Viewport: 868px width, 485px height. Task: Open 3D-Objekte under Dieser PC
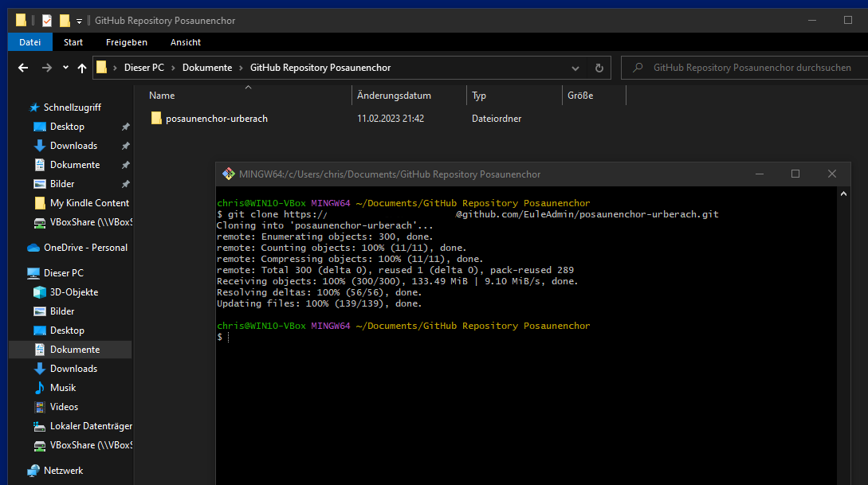pos(73,292)
